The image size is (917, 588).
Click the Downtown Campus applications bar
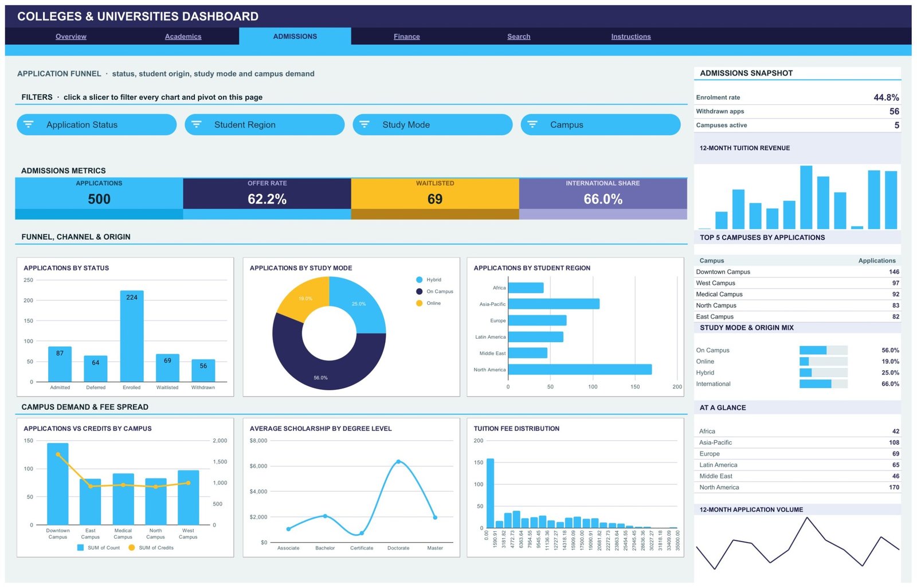[58, 484]
